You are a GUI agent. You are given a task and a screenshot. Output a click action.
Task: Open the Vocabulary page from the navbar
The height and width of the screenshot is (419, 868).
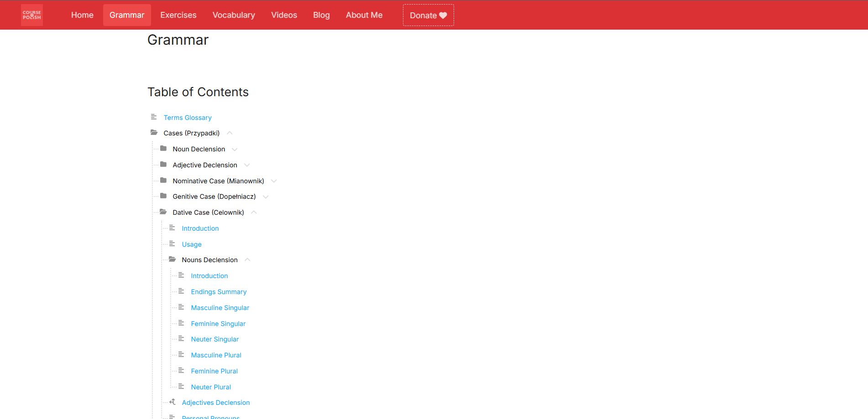(234, 15)
